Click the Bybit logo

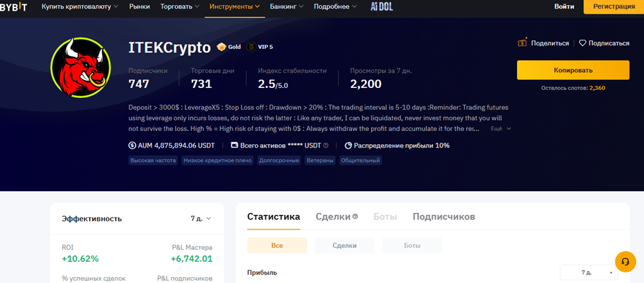pos(13,7)
